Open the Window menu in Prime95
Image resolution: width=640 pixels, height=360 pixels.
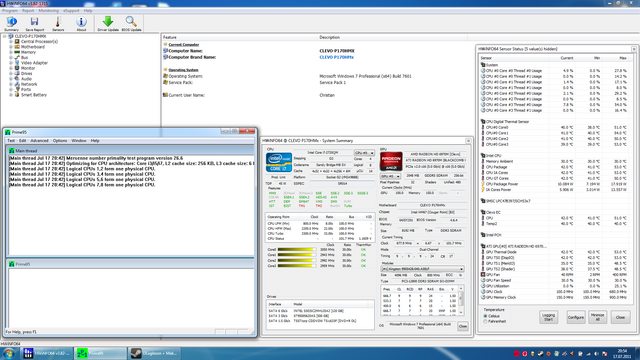point(79,140)
